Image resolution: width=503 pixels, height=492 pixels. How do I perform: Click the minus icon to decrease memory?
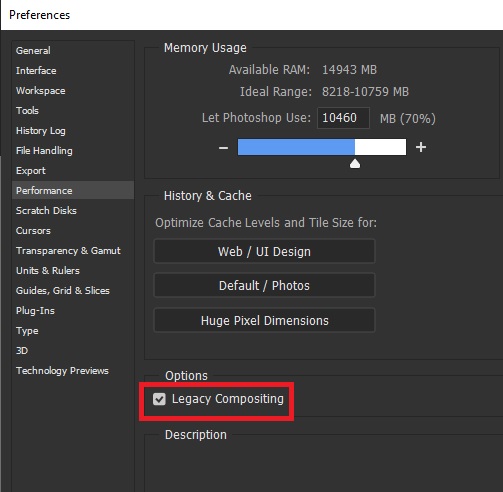click(x=223, y=147)
